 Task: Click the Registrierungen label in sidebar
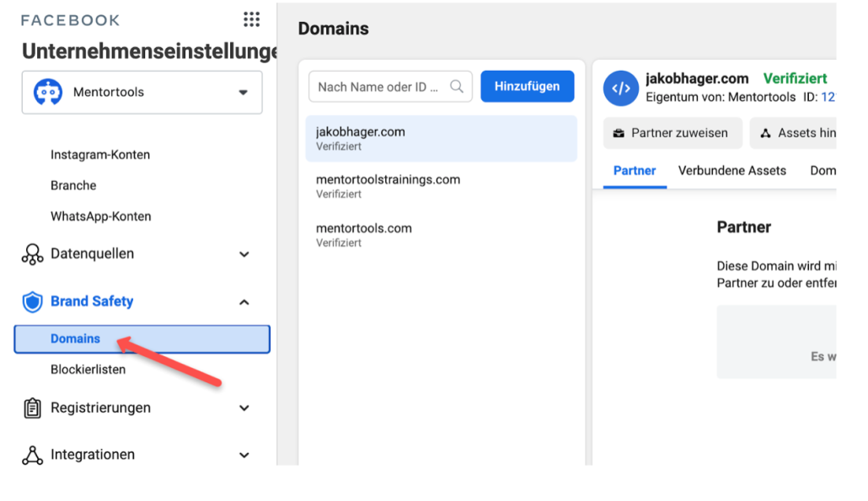click(101, 408)
